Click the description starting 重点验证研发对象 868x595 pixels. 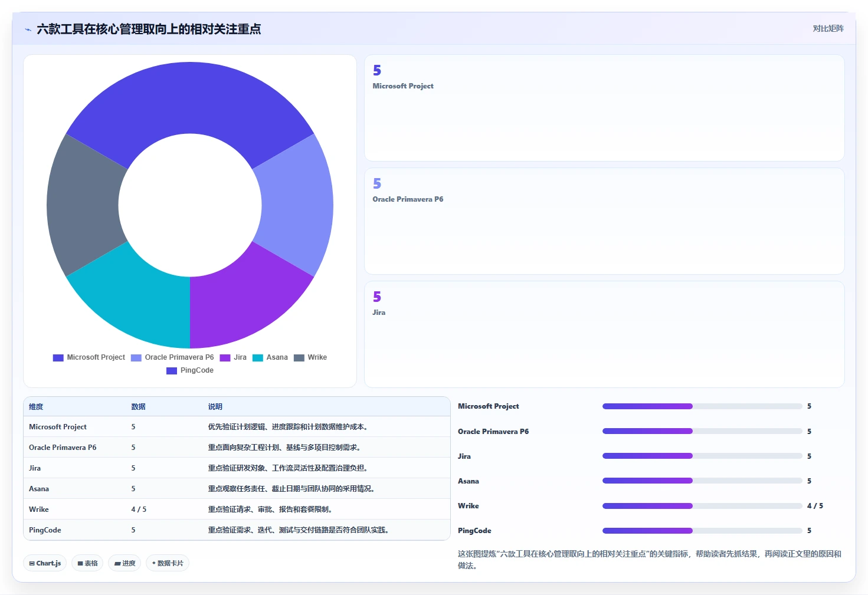(288, 468)
